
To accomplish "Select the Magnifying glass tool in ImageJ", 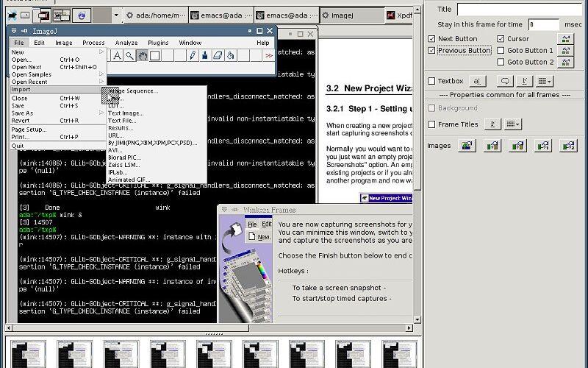I will 130,56.
